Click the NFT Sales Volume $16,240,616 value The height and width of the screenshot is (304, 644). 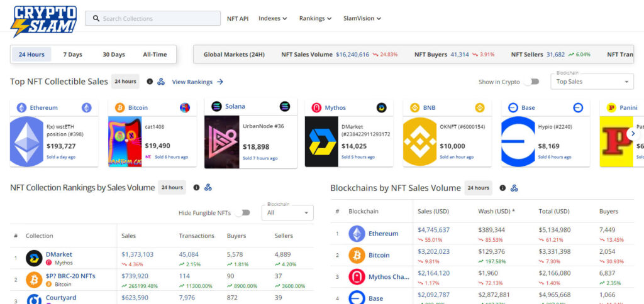click(352, 55)
